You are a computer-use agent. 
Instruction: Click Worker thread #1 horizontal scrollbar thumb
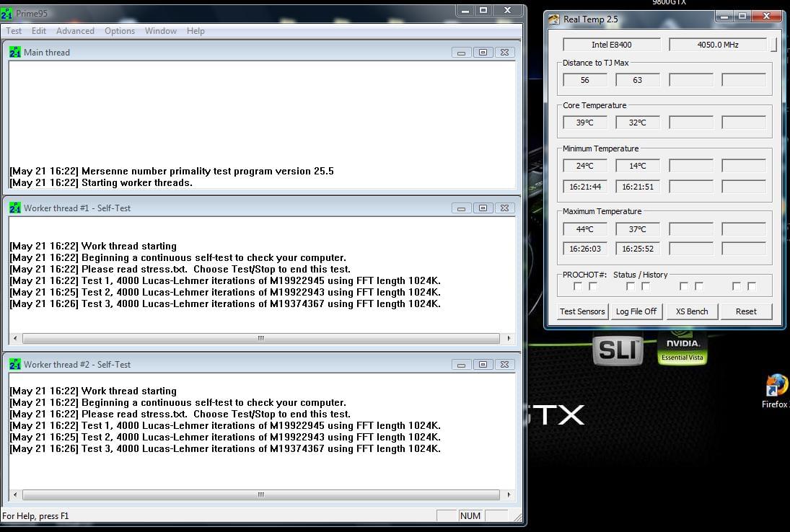tap(261, 338)
